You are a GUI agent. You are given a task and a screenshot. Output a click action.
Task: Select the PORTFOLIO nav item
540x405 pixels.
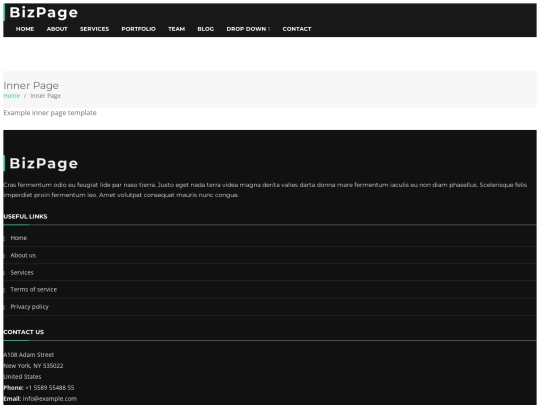point(138,29)
